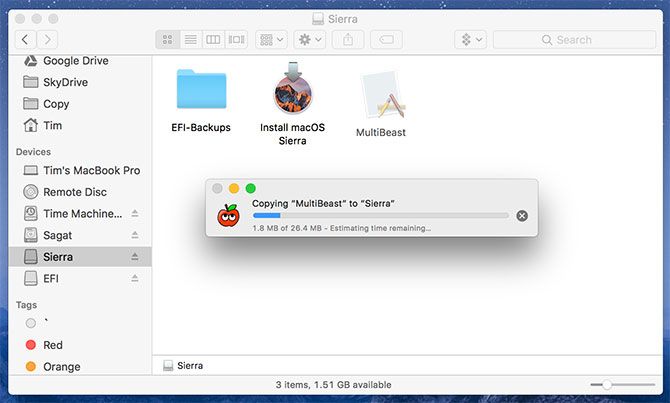670x403 pixels.
Task: Select the MultiBeast file icon
Action: tap(382, 95)
